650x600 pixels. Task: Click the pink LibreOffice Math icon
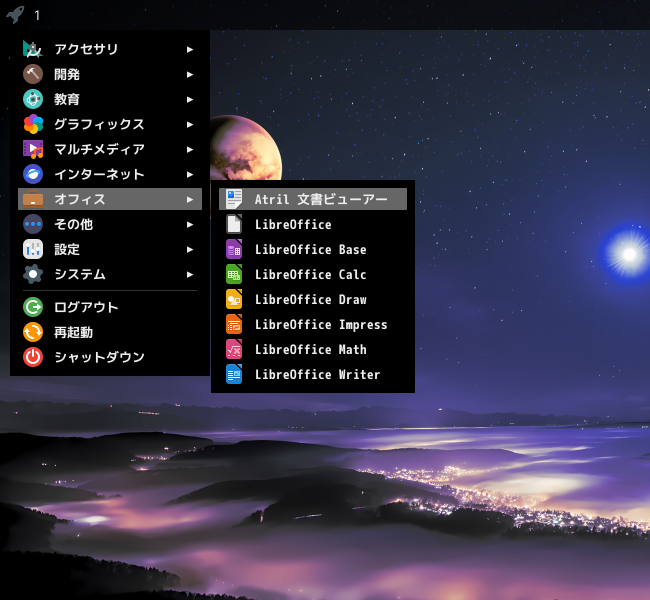tap(234, 349)
